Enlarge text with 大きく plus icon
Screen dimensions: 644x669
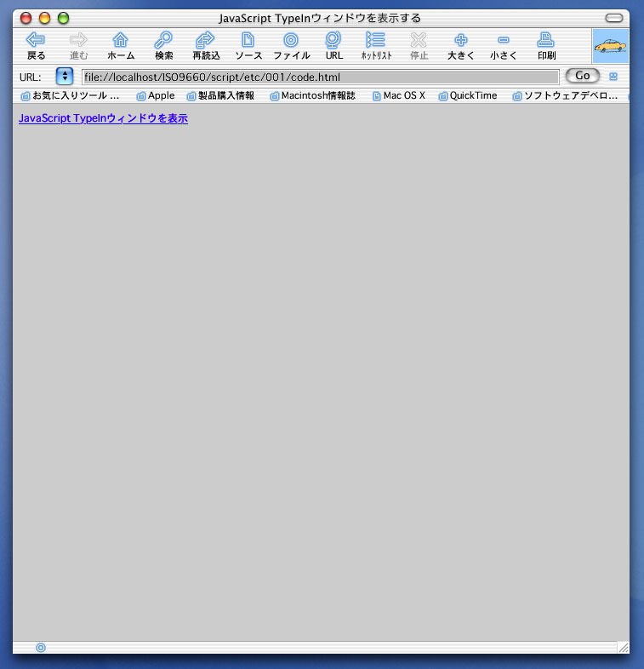pos(460,46)
